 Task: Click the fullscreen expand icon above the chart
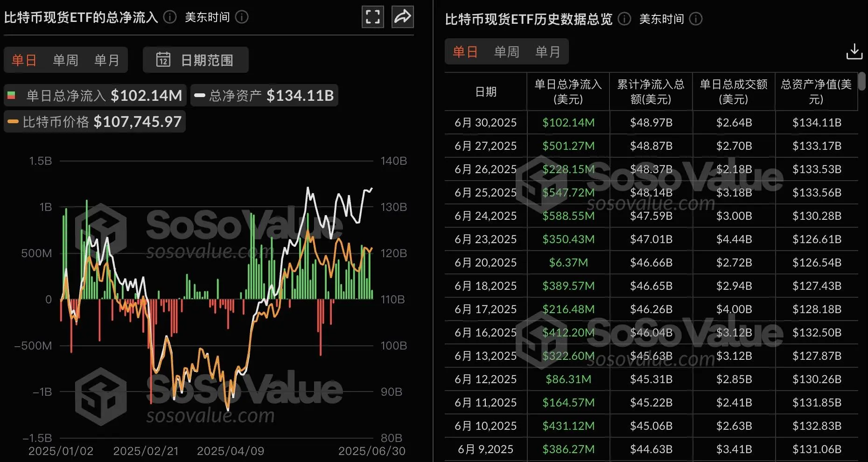pyautogui.click(x=372, y=16)
